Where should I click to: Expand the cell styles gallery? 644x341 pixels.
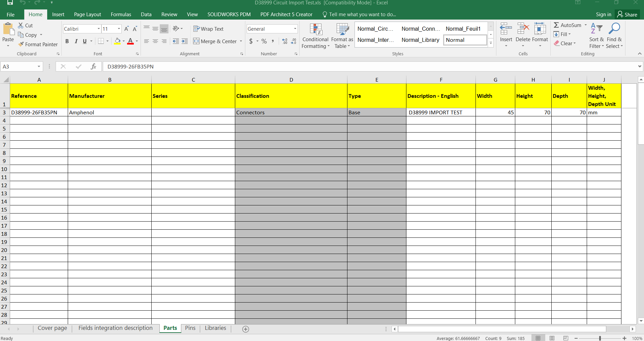tap(491, 43)
